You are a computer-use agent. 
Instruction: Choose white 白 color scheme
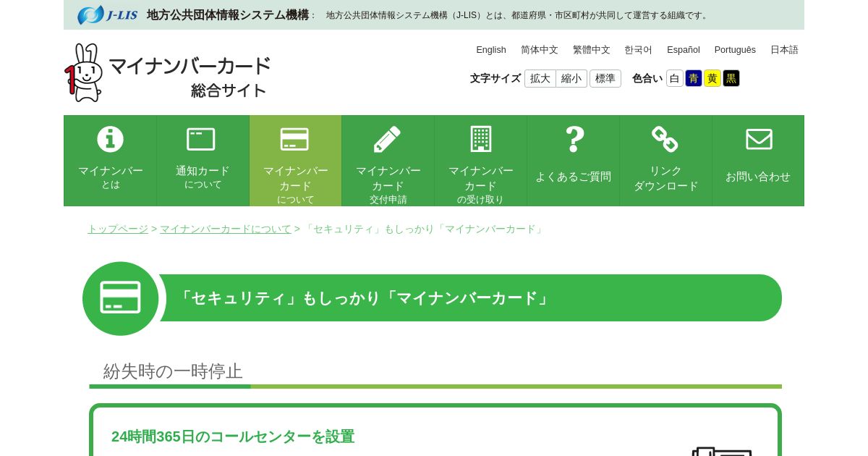(675, 78)
